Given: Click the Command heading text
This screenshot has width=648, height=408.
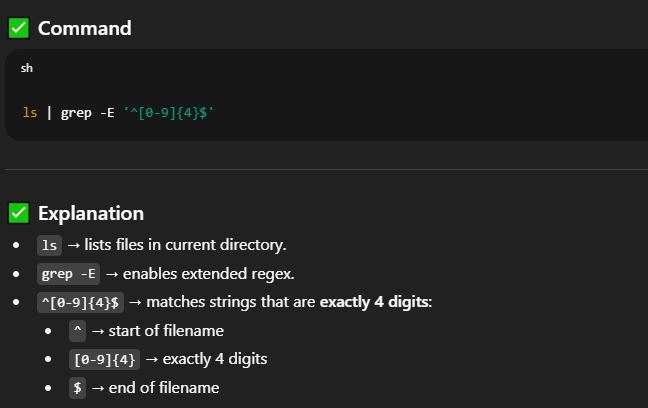Looking at the screenshot, I should click(84, 28).
